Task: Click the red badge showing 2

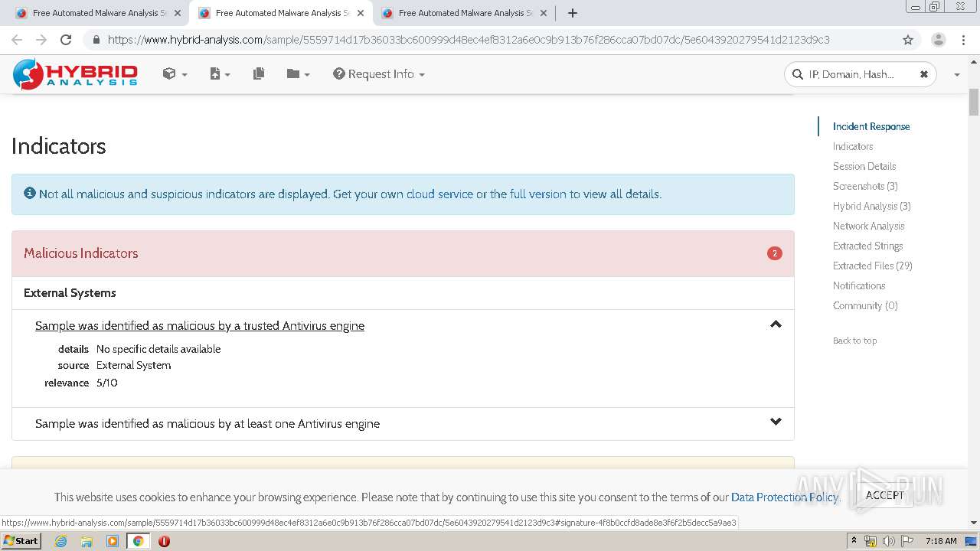Action: click(775, 253)
